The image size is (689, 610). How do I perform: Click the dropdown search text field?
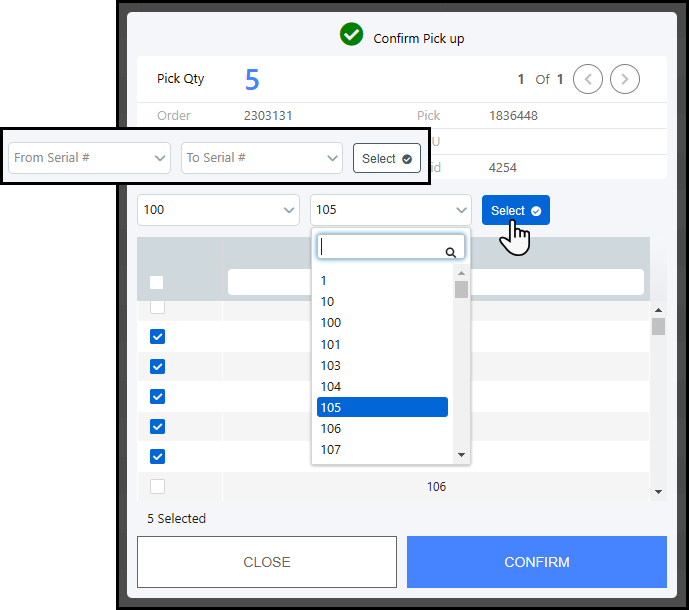380,247
